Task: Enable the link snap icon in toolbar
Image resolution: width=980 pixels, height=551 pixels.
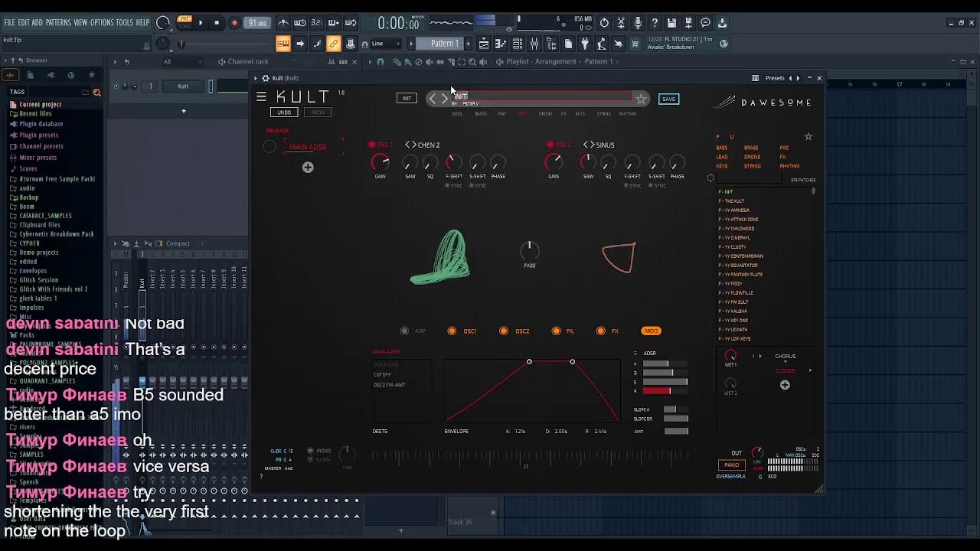Action: pyautogui.click(x=334, y=44)
